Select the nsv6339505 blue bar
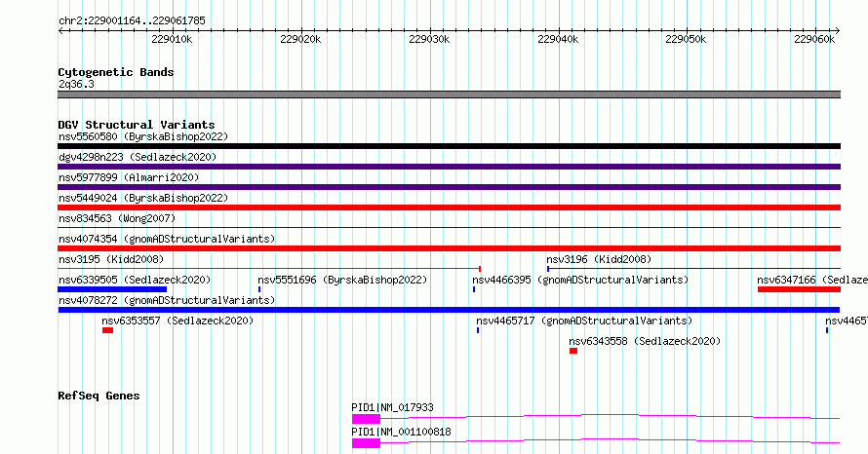 (x=112, y=289)
